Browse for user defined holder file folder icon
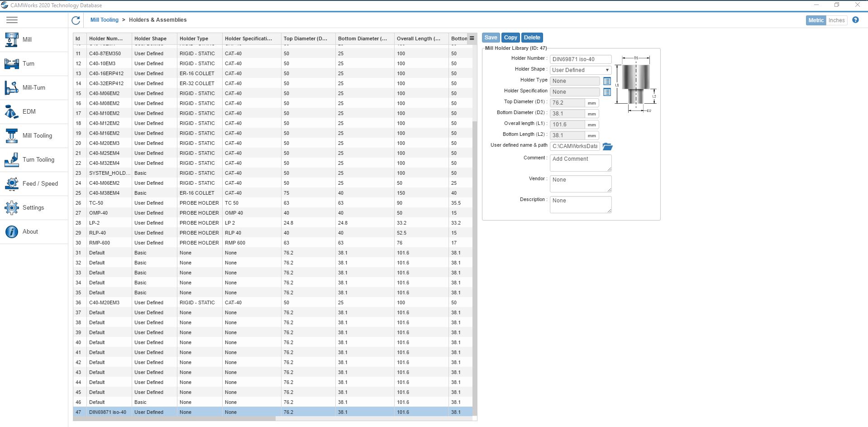 coord(607,146)
